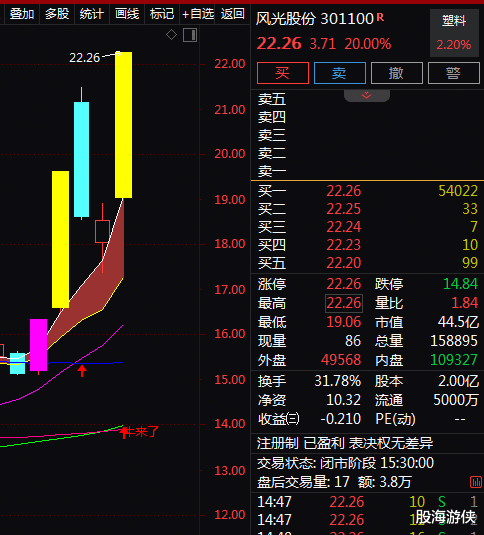Open the 叠加 overlay menu

pyautogui.click(x=22, y=14)
